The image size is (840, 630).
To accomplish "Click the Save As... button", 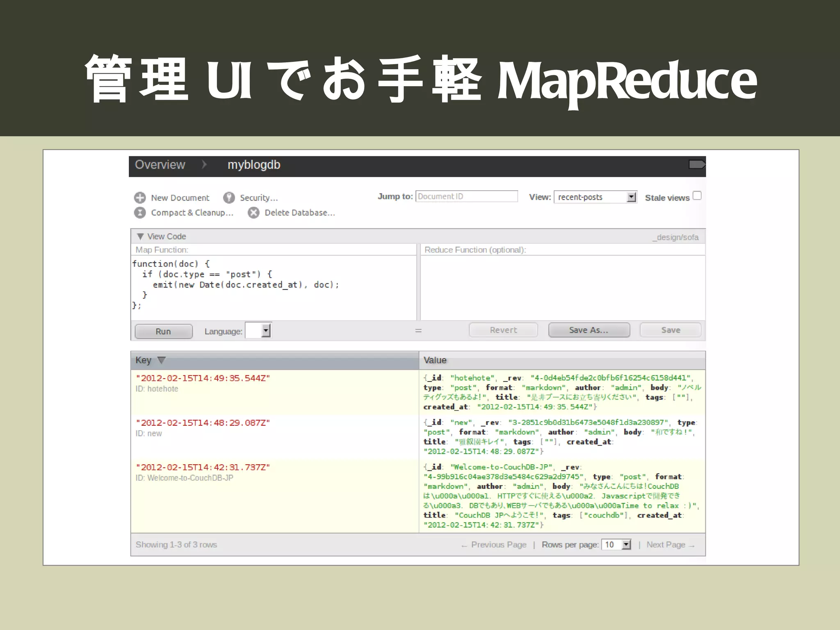I will click(589, 330).
